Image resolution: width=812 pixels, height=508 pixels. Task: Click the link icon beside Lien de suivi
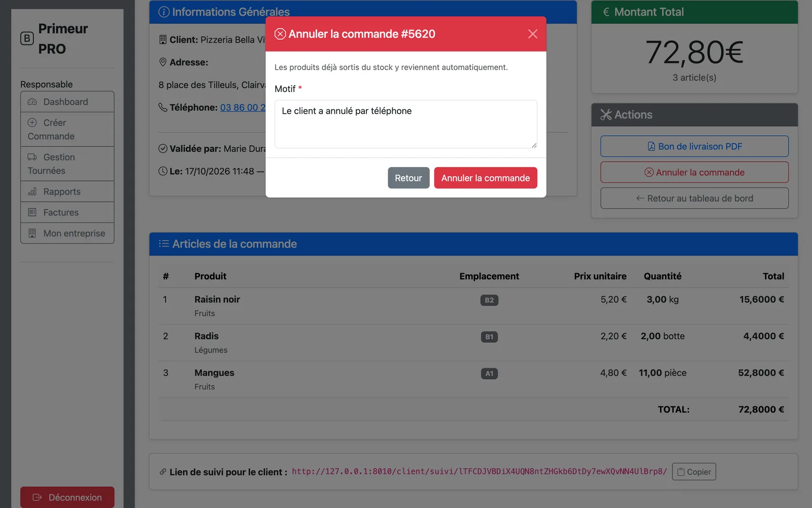pyautogui.click(x=163, y=472)
